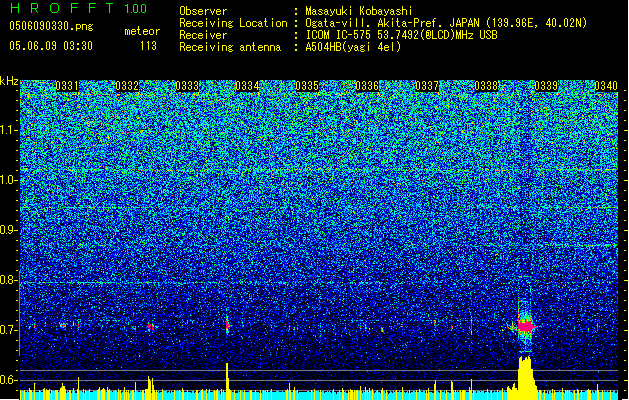Click the 0334 time marker
The image size is (629, 400).
pos(247,86)
